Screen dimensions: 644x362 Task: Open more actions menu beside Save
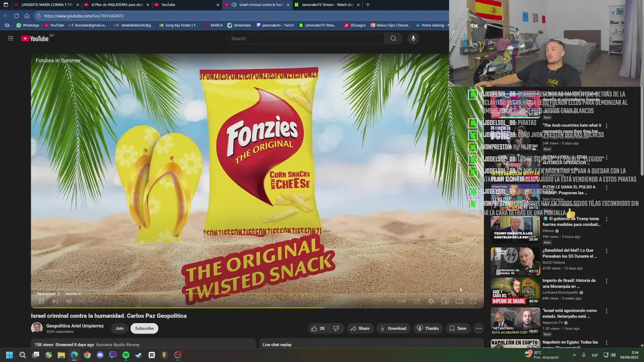[478, 328]
